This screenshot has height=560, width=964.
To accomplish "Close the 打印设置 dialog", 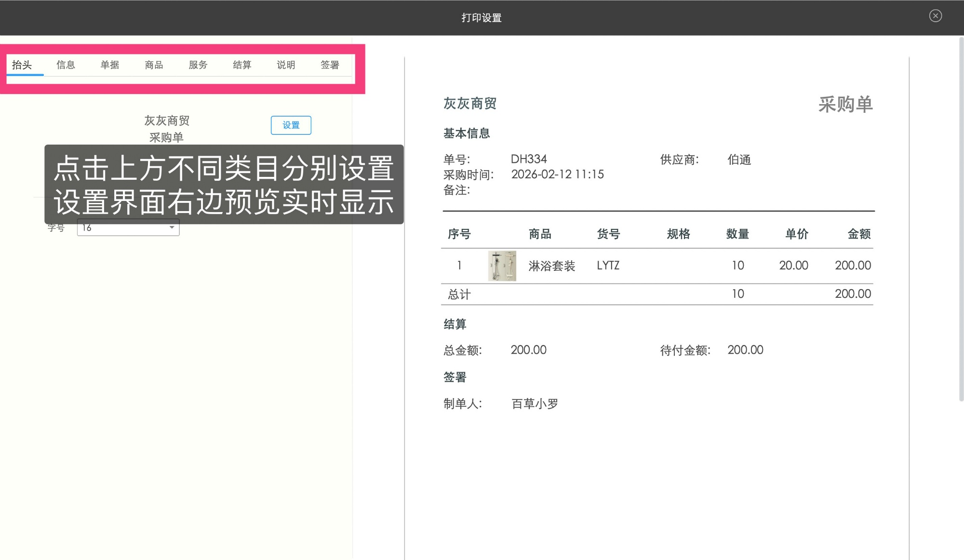I will pos(936,16).
